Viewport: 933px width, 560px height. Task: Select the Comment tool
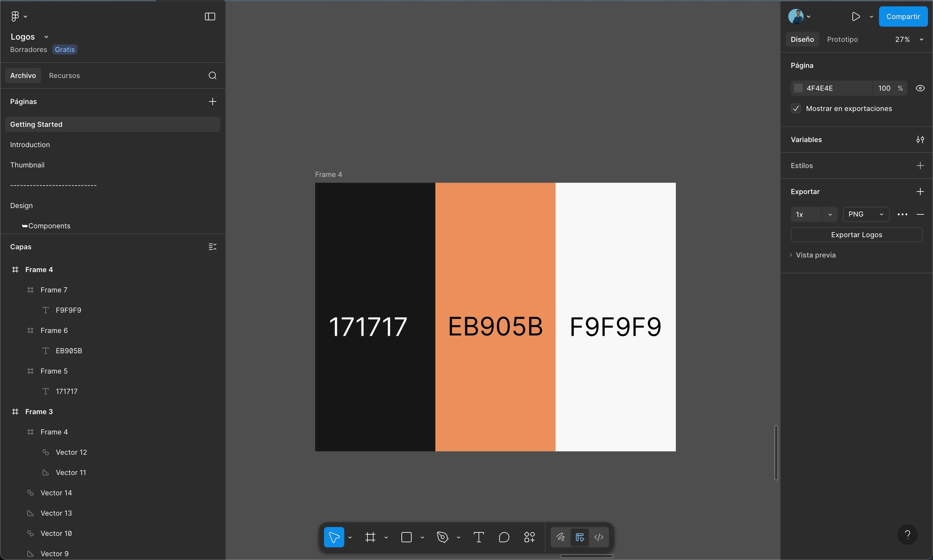click(x=504, y=537)
